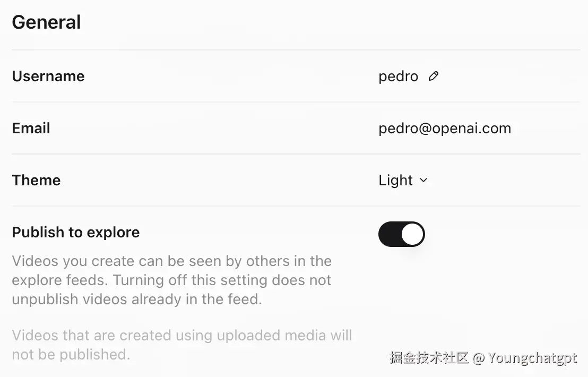The image size is (588, 377).
Task: Click the General section heading
Action: [x=46, y=22]
